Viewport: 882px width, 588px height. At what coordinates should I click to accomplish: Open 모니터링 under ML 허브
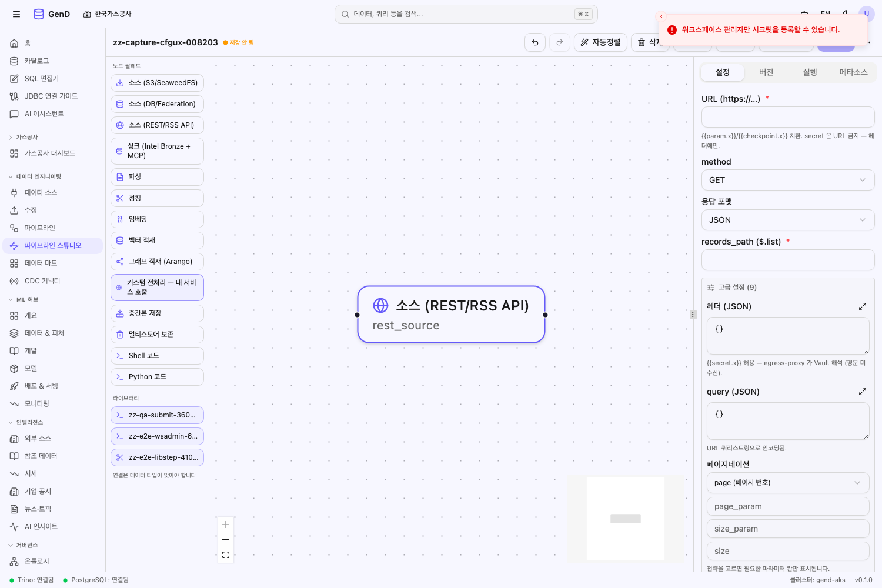53,404
